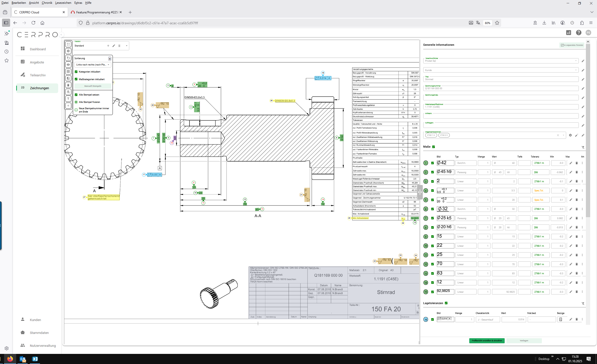Viewport: 597px width, 364px height.
Task: Delete dimension row 6 via trash icon
Action: tap(577, 209)
